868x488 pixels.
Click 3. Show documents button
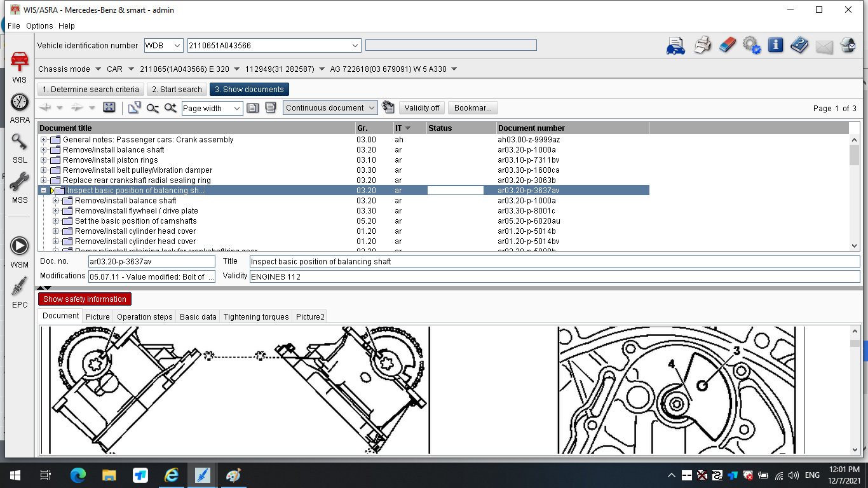[249, 90]
